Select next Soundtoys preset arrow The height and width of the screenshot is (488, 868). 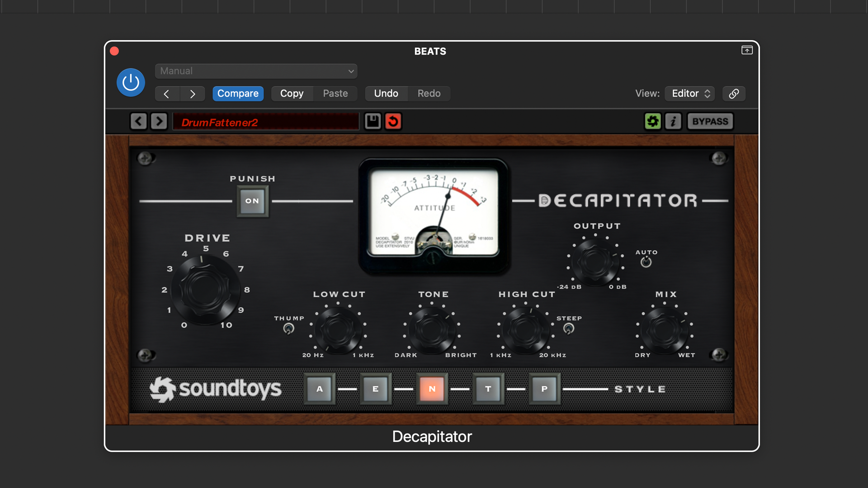coord(159,121)
